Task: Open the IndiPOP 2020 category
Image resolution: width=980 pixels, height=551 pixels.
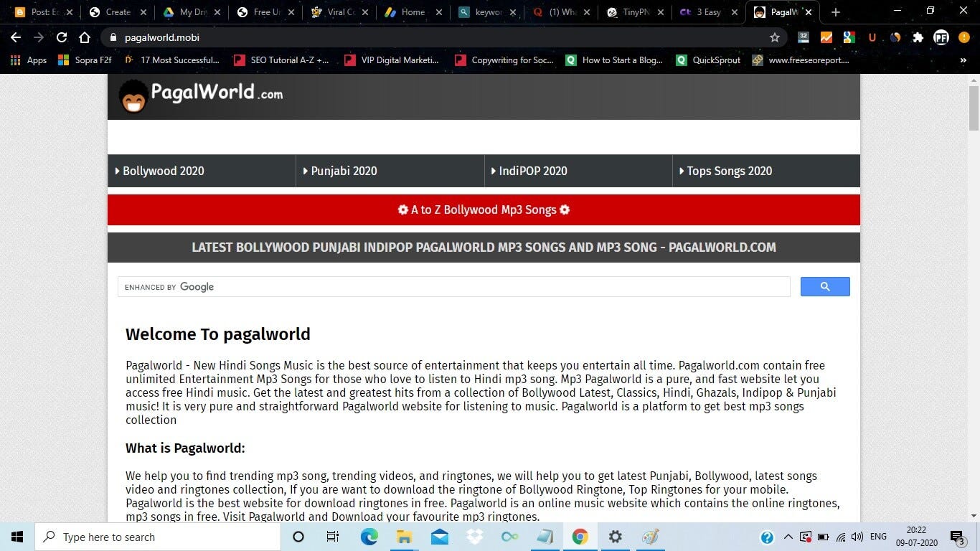Action: pos(578,171)
